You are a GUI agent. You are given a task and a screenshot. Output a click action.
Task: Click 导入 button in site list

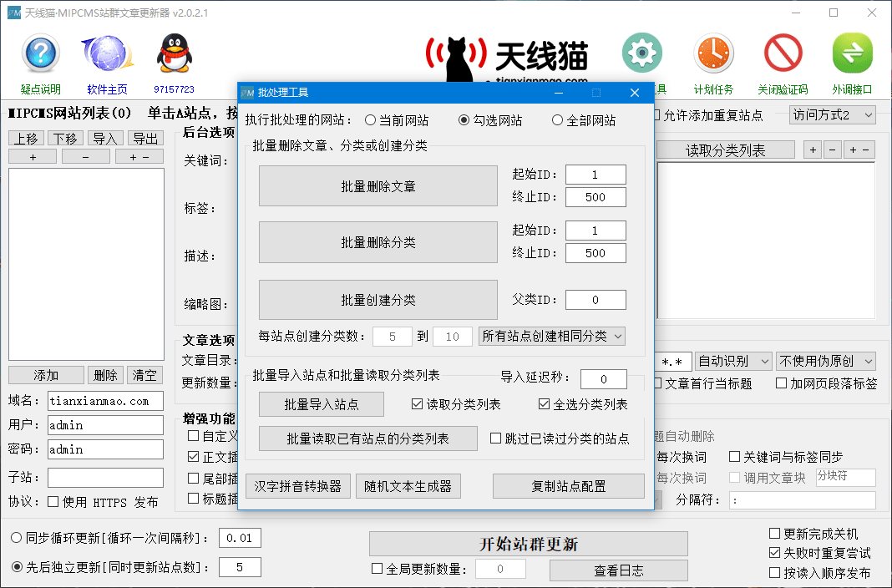coord(106,138)
